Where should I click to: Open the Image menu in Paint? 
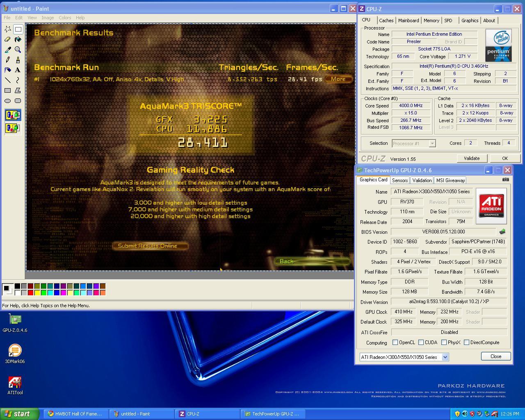48,18
